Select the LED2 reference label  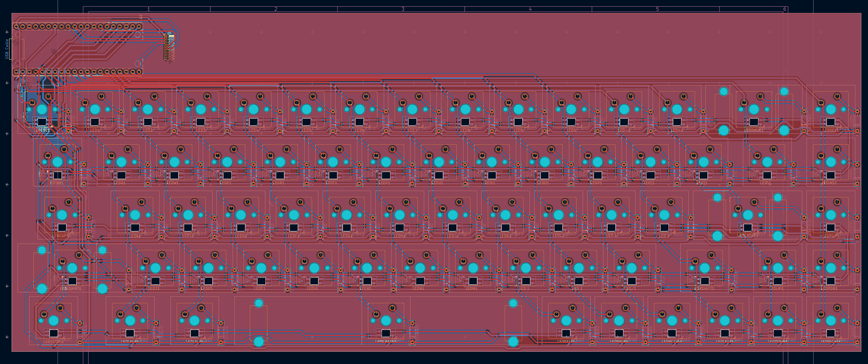tap(148, 130)
